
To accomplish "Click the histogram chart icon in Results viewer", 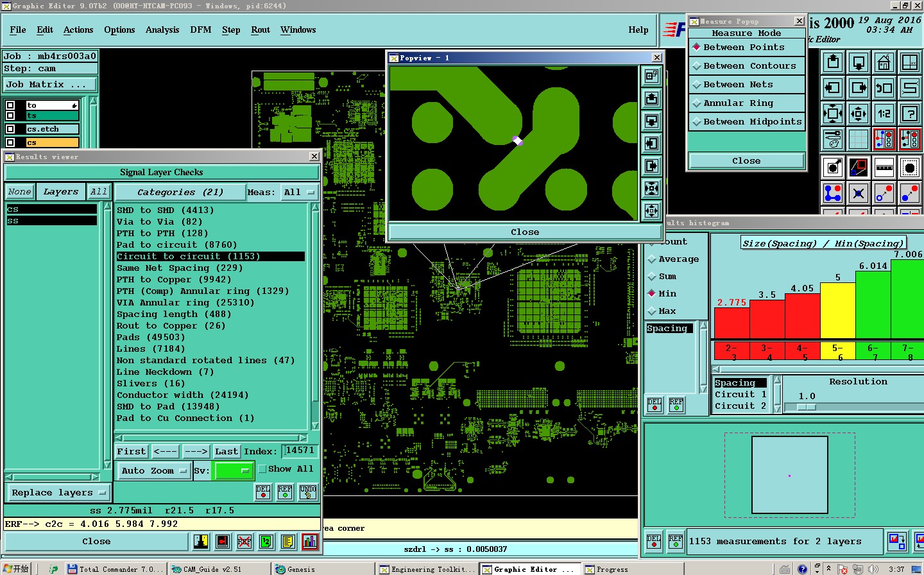I will click(310, 542).
